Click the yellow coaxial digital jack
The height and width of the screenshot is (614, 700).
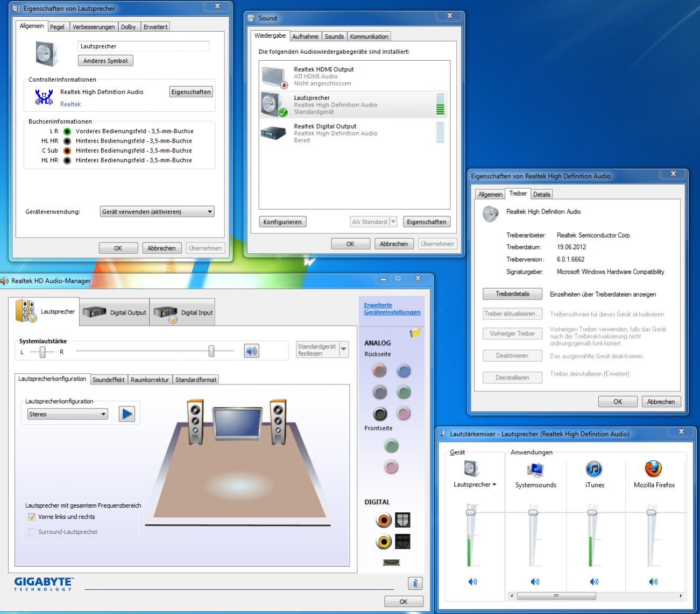384,541
